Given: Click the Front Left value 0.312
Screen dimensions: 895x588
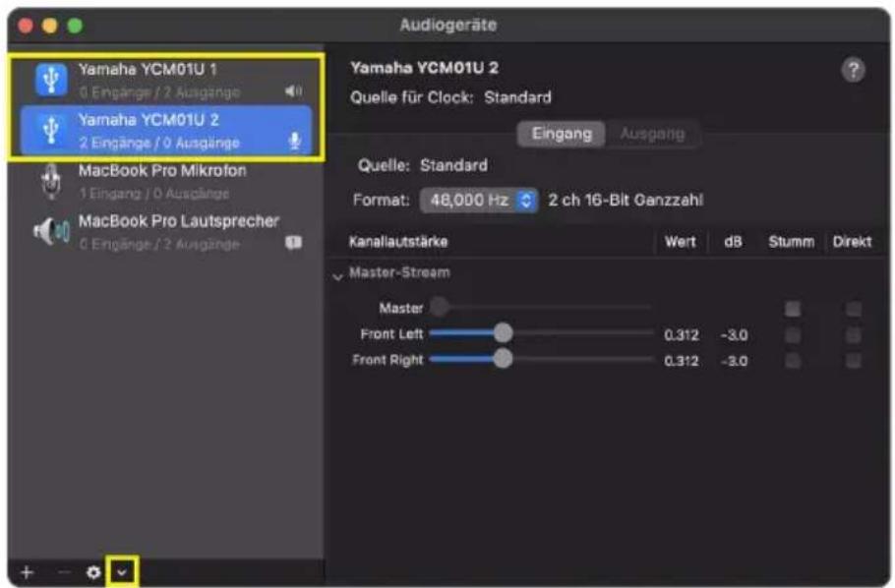Looking at the screenshot, I should pos(682,335).
